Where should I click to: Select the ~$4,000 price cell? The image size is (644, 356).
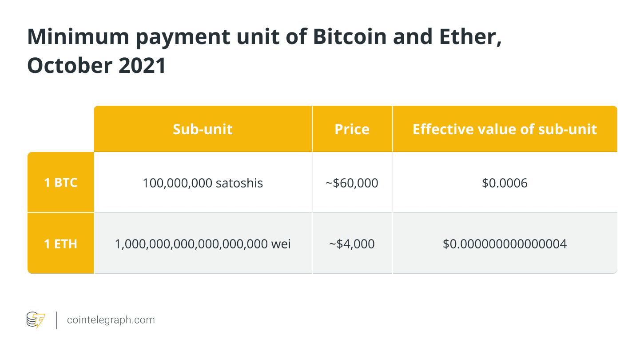pyautogui.click(x=352, y=244)
